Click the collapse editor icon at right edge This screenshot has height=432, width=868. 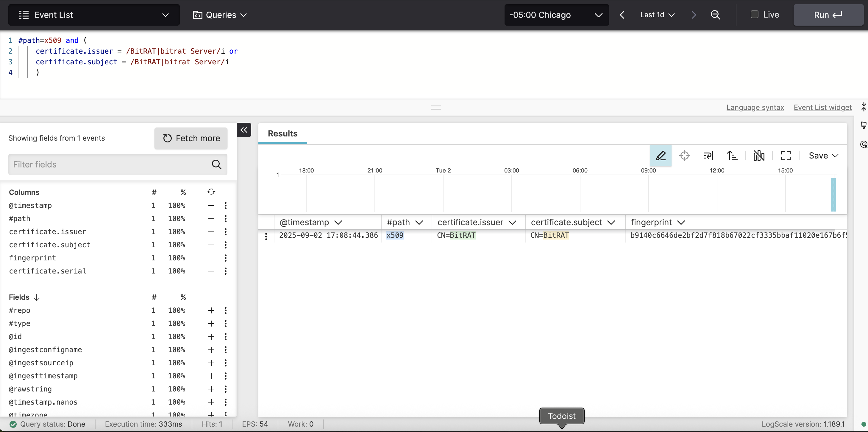(864, 107)
